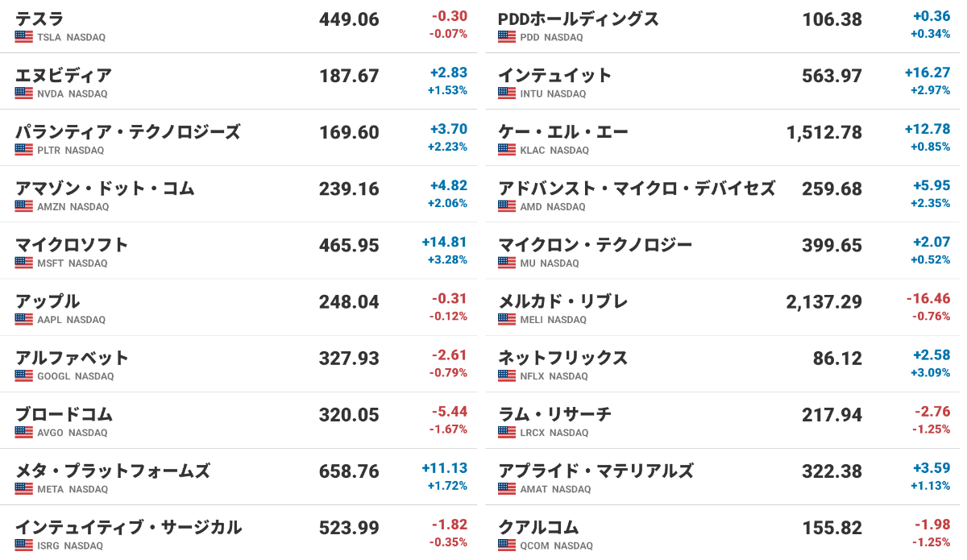
Task: Click the flag icon next to NFLX
Action: click(506, 375)
